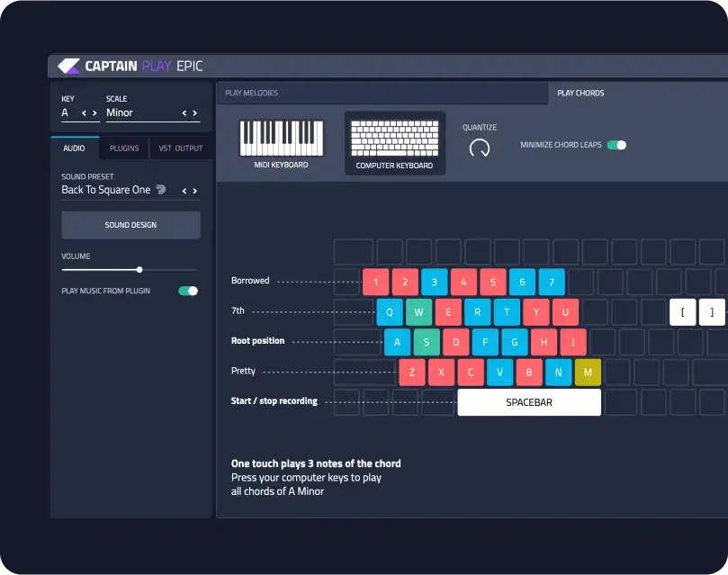Image resolution: width=728 pixels, height=575 pixels.
Task: Click the sound preset tag icon
Action: 160,190
